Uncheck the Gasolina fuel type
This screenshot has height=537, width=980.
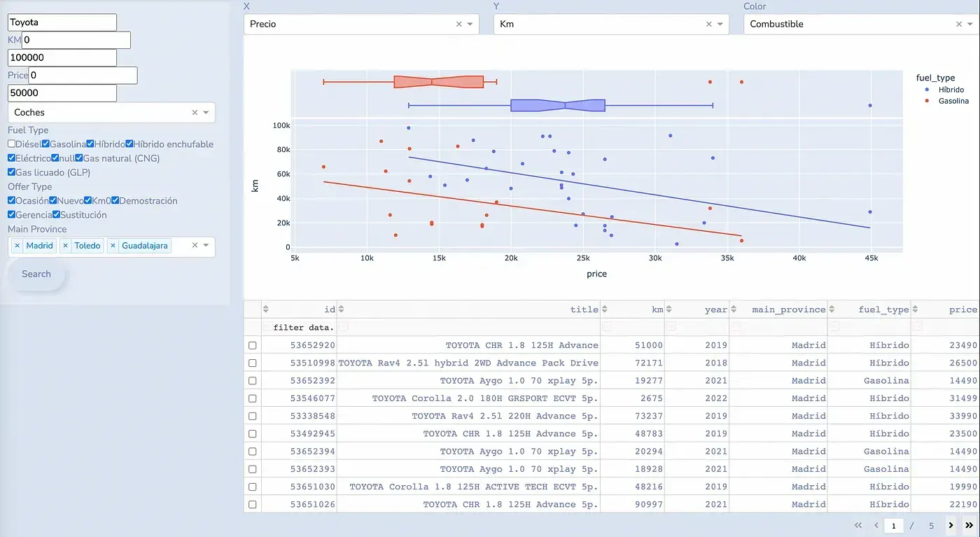[45, 144]
